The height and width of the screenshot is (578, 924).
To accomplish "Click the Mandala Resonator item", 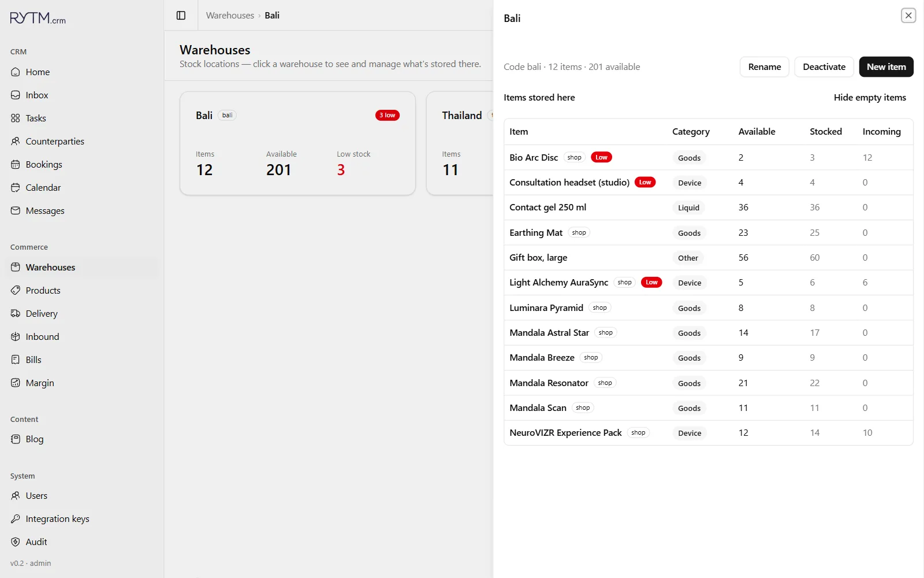I will 549,383.
